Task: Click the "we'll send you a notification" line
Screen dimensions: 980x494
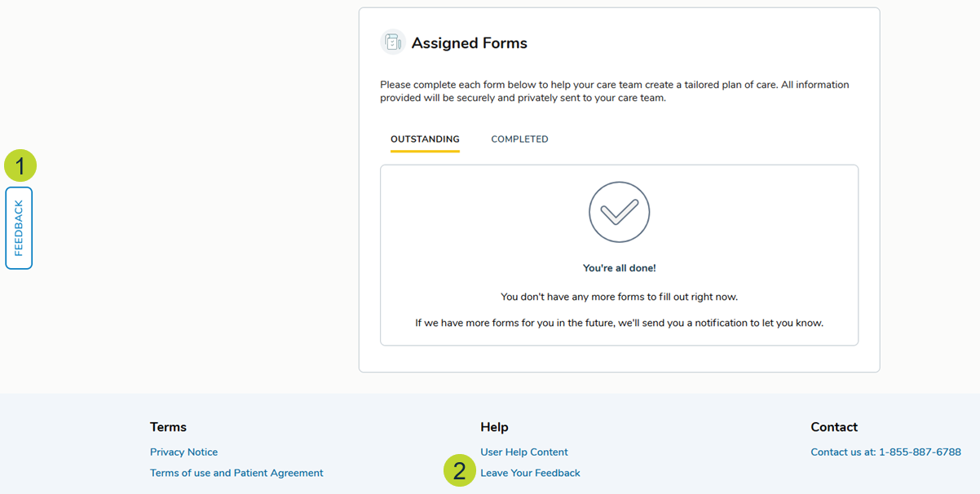Action: click(620, 323)
